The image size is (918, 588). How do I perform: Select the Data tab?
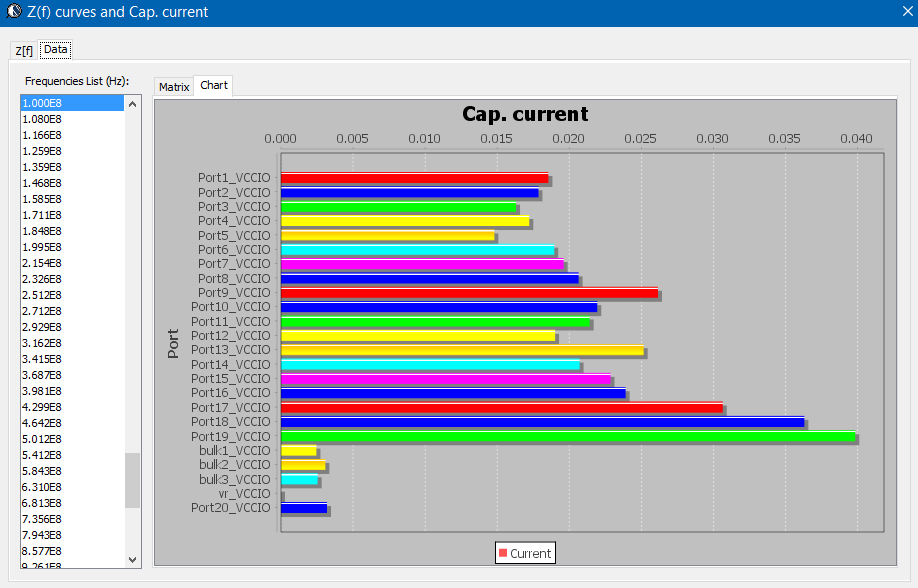tap(56, 49)
